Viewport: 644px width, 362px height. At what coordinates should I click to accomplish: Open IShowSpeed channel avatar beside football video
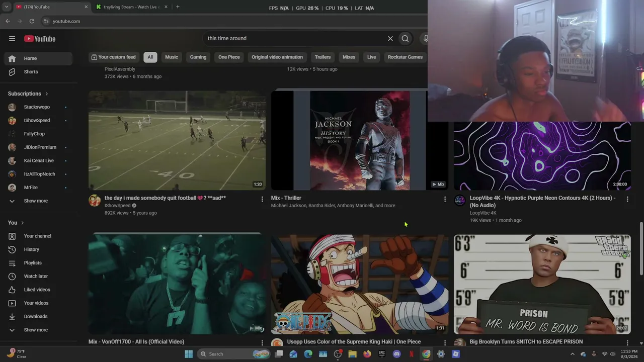tap(95, 201)
